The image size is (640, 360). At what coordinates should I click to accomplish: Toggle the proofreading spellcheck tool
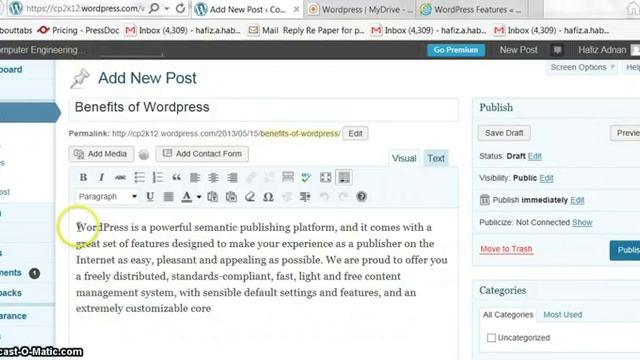(x=306, y=177)
